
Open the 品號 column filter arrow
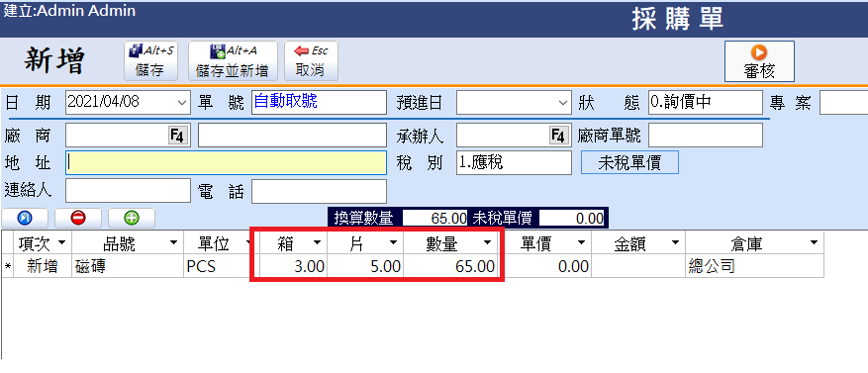point(173,243)
